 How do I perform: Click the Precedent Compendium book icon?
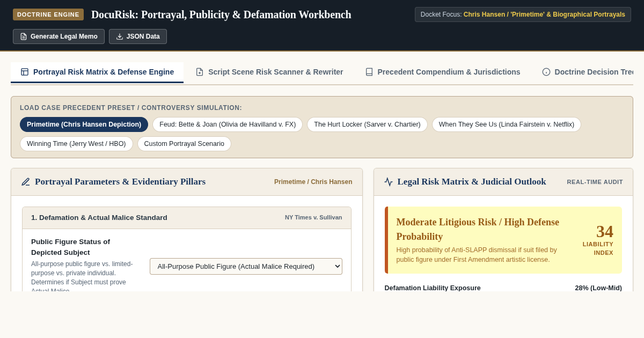(369, 72)
